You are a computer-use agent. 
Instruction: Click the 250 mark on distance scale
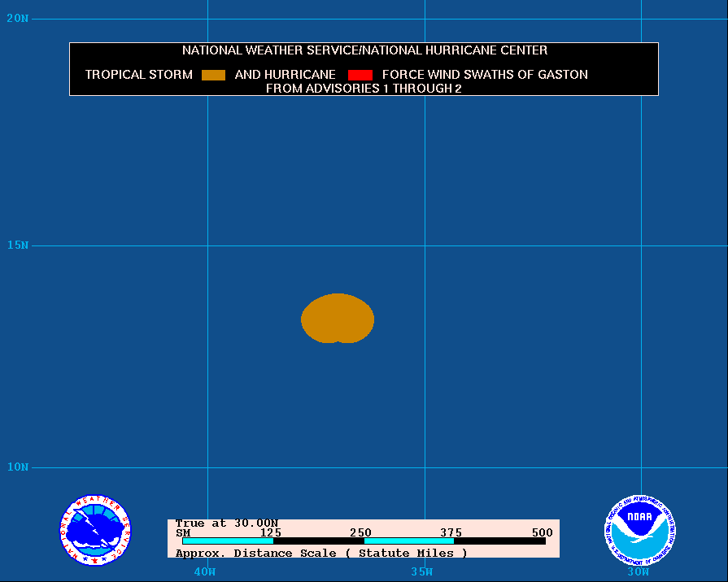361,532
